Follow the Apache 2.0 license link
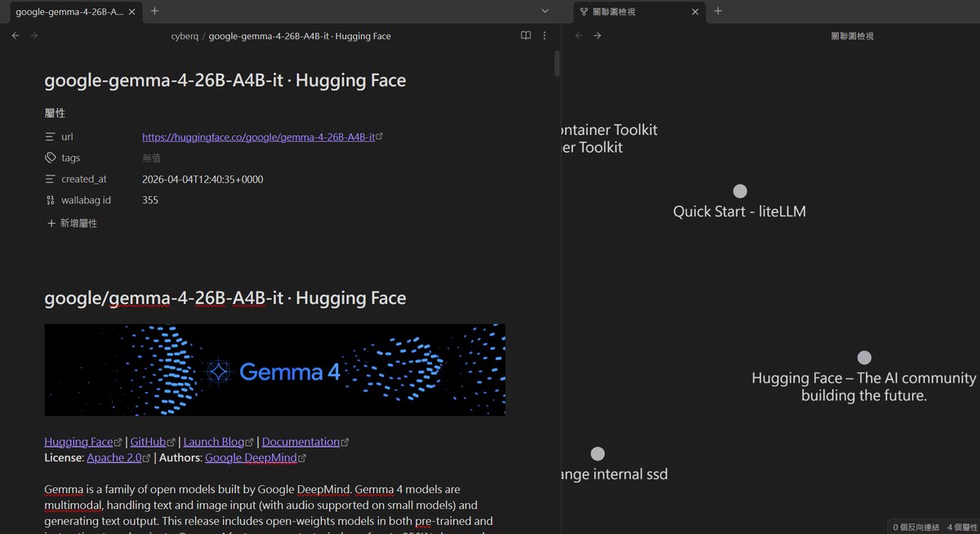980x534 pixels. pyautogui.click(x=114, y=458)
